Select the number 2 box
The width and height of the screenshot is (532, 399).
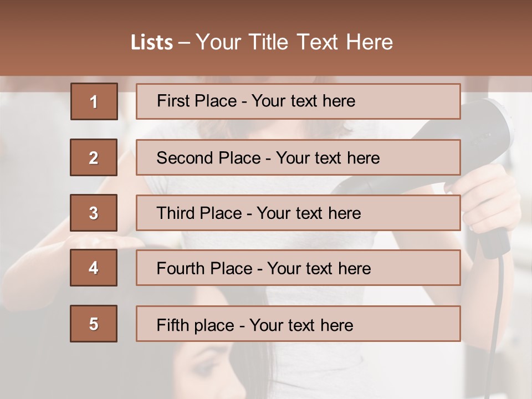tap(94, 157)
